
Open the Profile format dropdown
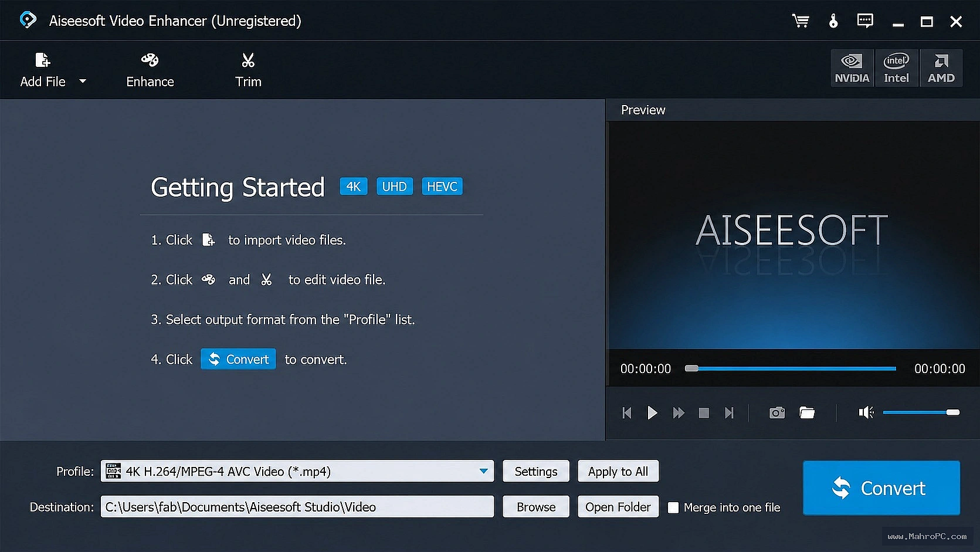click(484, 471)
